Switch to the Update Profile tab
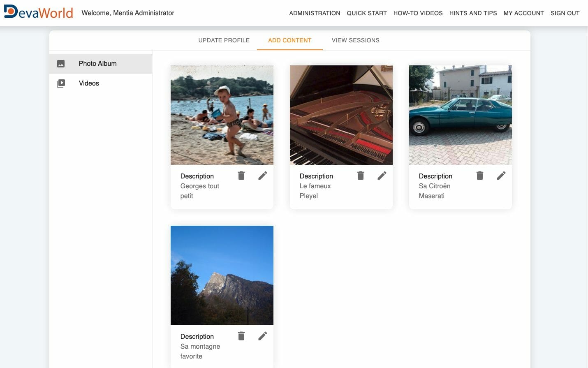588x368 pixels. coord(224,40)
